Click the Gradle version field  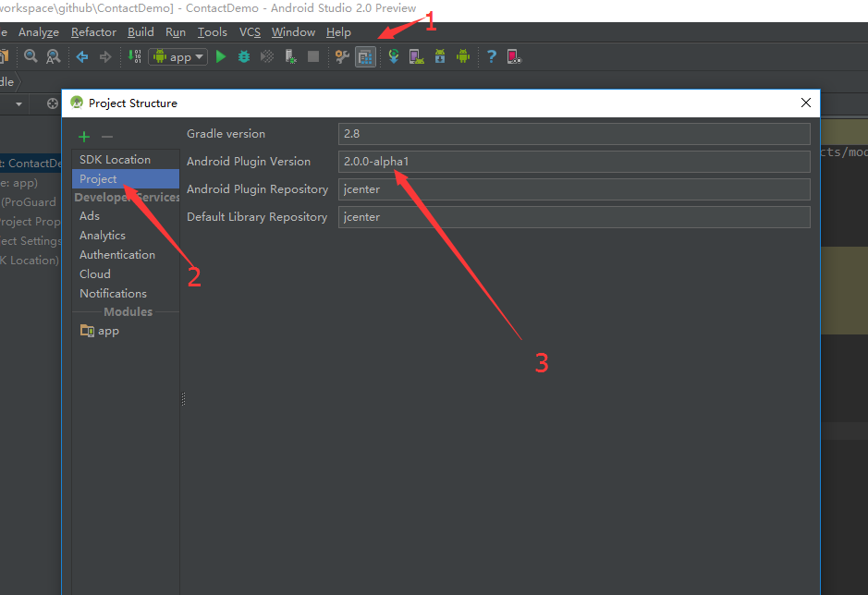pyautogui.click(x=574, y=134)
